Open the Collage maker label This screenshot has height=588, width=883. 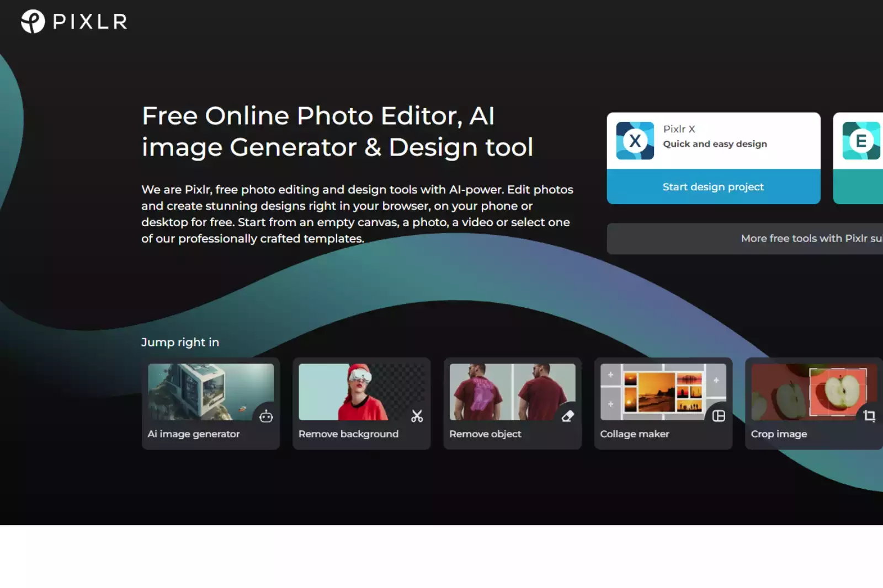[635, 434]
